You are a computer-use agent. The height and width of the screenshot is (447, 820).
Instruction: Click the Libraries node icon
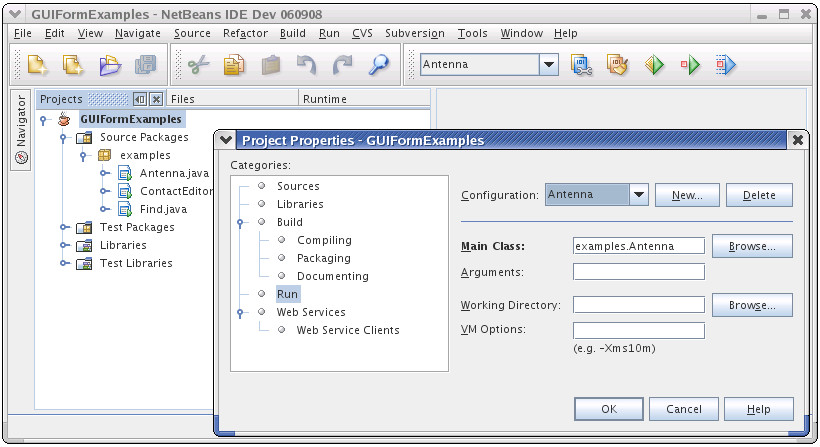[x=84, y=245]
